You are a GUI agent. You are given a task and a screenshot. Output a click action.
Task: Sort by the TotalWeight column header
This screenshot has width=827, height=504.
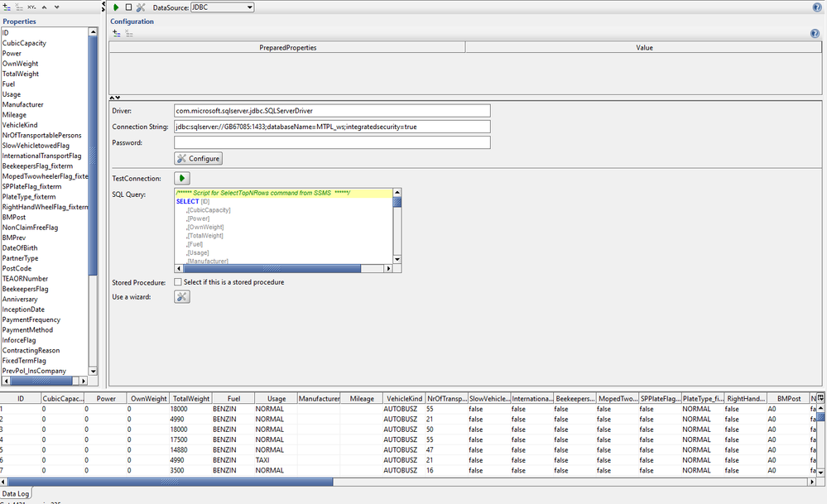[190, 398]
